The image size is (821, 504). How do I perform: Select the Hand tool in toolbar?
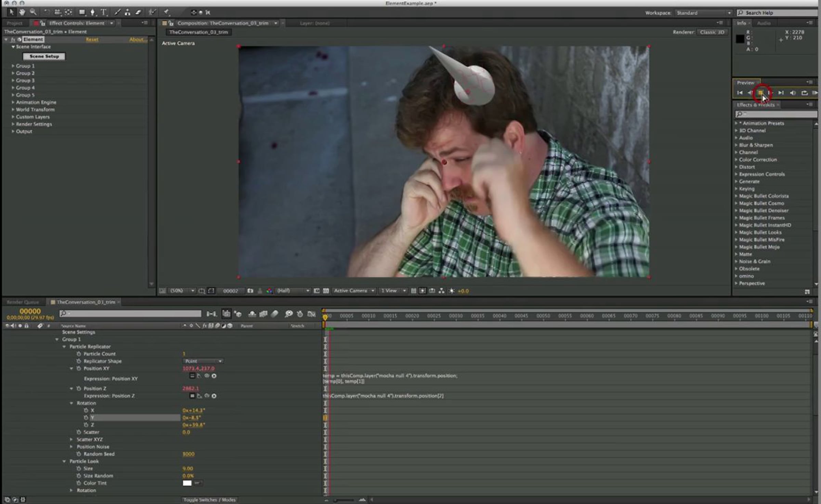22,12
